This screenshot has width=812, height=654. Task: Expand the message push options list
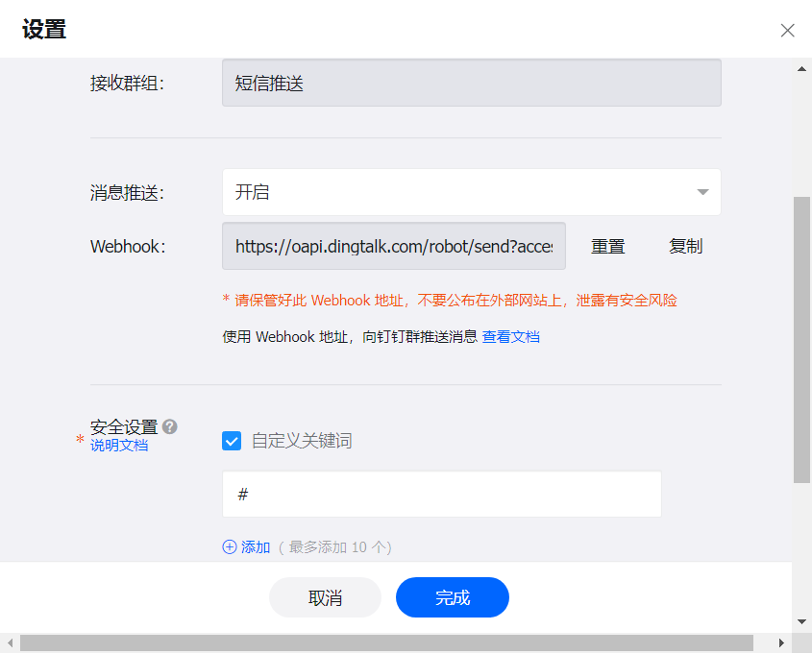pyautogui.click(x=471, y=192)
